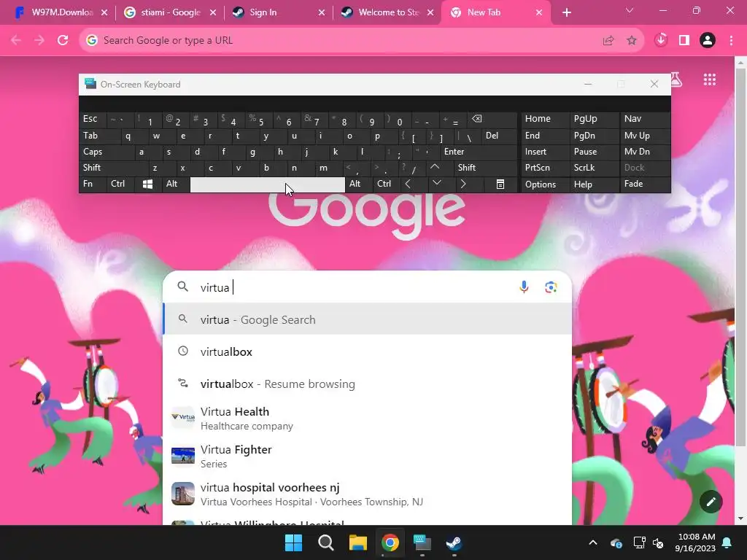Click the spacebar on the On-Screen Keyboard
The height and width of the screenshot is (560, 747).
coord(267,184)
